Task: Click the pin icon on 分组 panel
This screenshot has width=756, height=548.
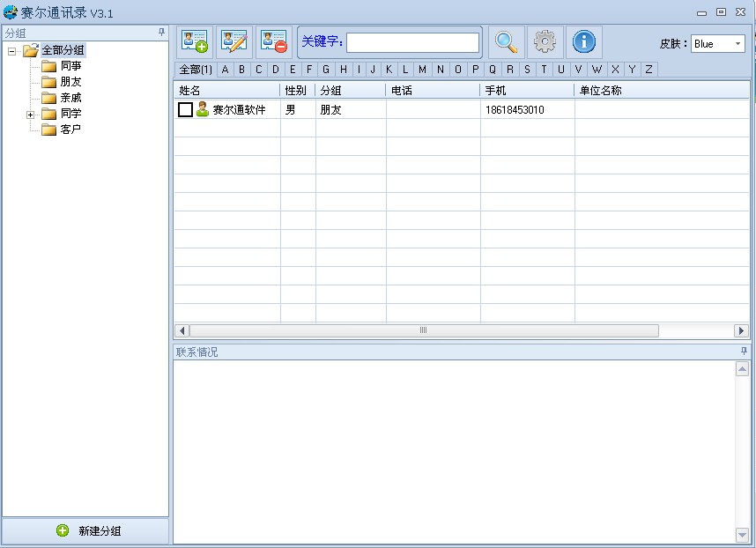Action: tap(161, 33)
